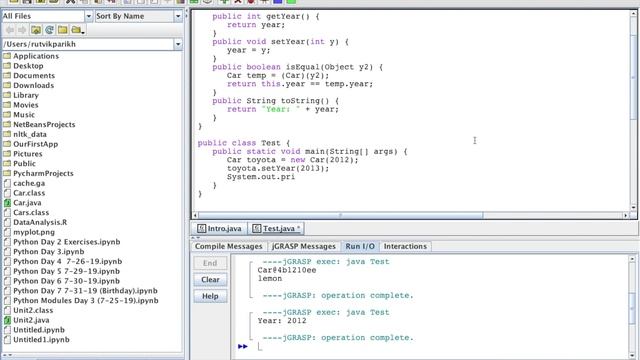Click the 'Year: 2012' output line
This screenshot has height=360, width=640.
coord(282,321)
